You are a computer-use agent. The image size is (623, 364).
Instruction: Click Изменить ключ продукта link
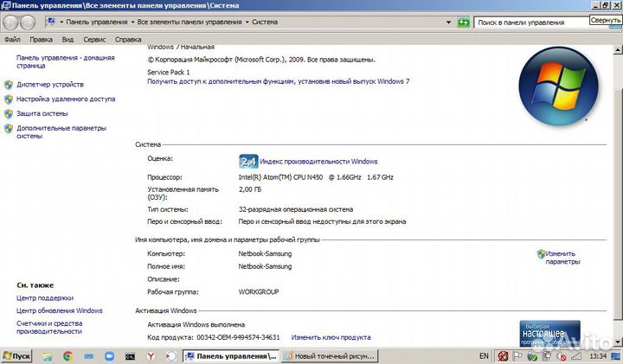click(x=331, y=337)
